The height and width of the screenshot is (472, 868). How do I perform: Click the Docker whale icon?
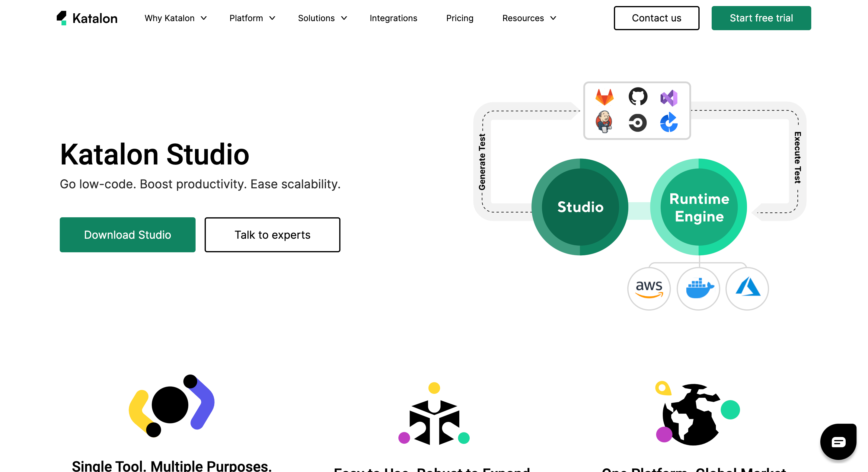click(700, 289)
